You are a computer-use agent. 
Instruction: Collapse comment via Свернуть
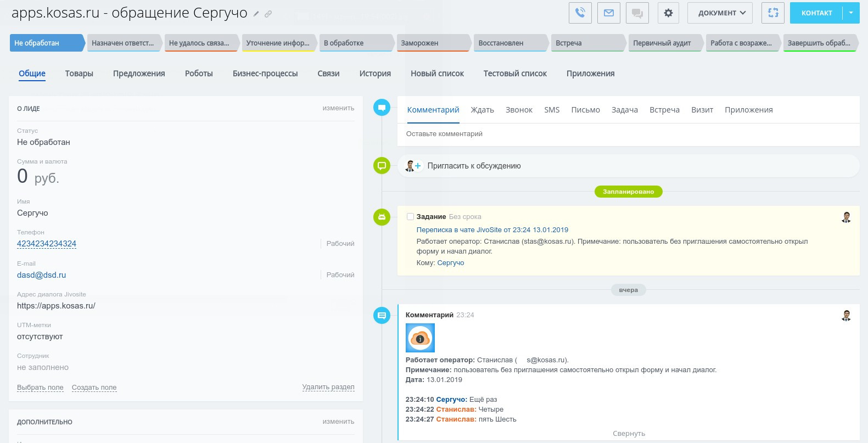click(x=629, y=434)
